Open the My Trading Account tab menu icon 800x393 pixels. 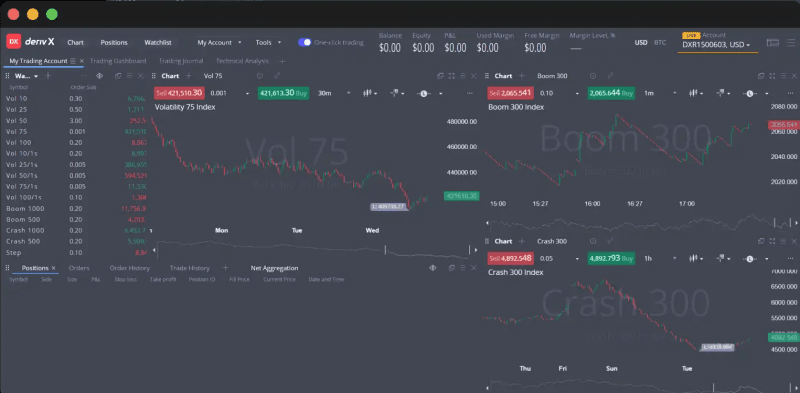[73, 61]
